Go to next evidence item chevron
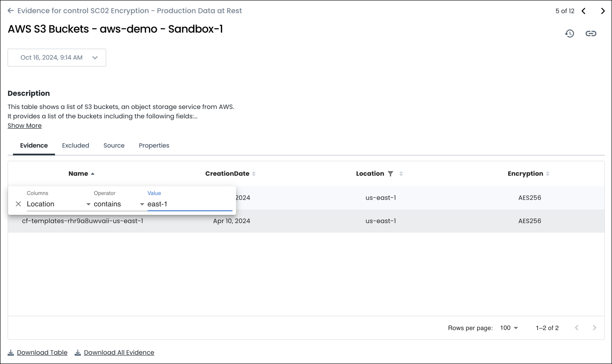Image resolution: width=612 pixels, height=364 pixels. (x=603, y=11)
